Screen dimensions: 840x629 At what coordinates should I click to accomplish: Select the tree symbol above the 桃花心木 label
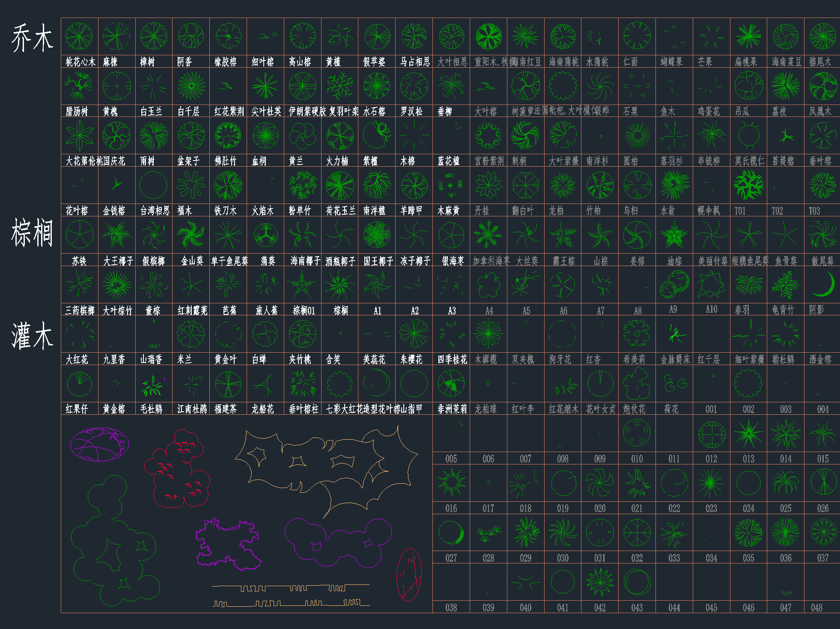79,36
